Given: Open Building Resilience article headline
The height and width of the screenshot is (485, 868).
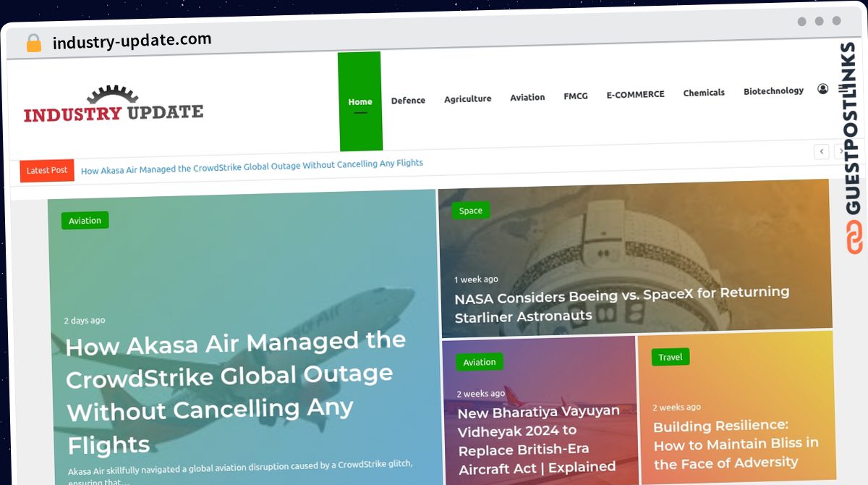Looking at the screenshot, I should (736, 444).
